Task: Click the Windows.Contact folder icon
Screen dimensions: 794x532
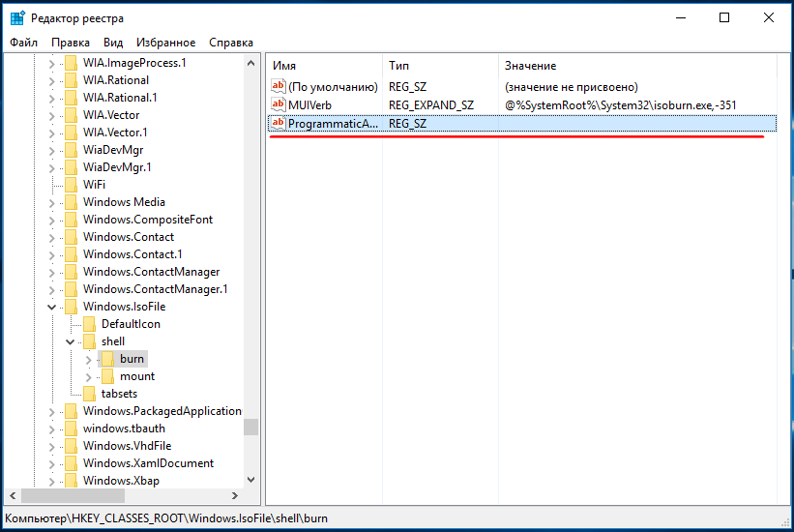Action: click(71, 237)
